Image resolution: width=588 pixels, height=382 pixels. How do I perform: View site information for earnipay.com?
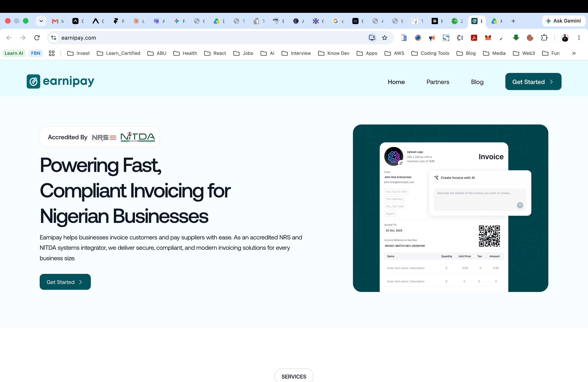[54, 38]
